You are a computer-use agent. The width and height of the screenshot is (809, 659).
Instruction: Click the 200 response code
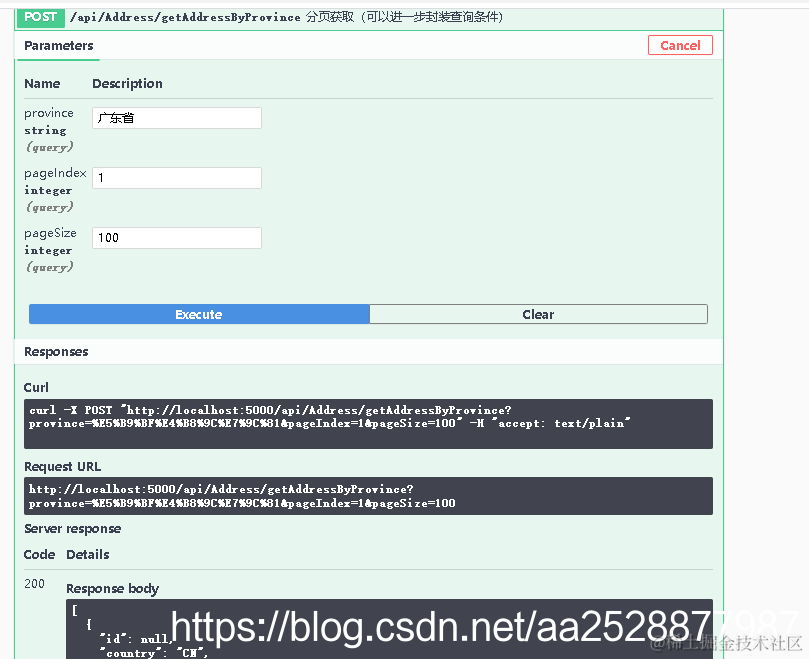[35, 584]
